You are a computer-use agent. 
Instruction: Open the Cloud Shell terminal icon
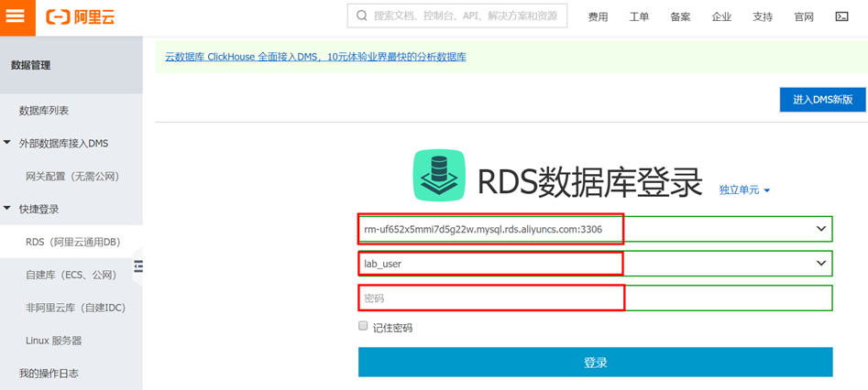841,16
